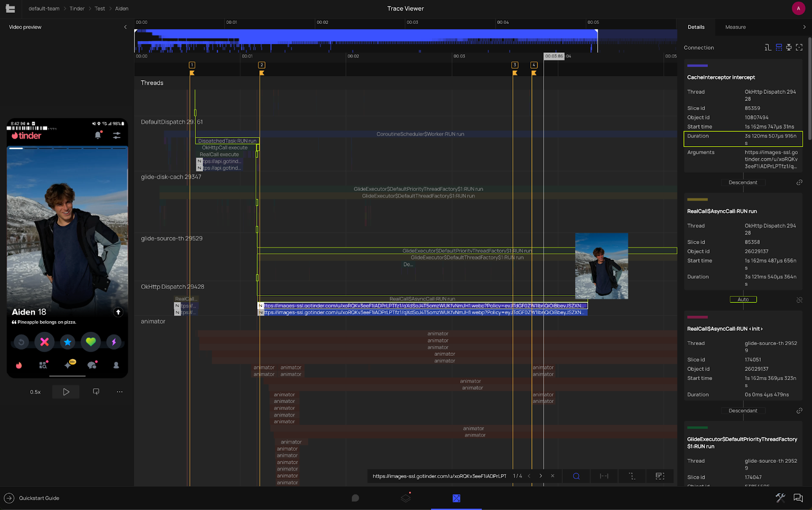Click default-team breadcrumb

(x=44, y=9)
